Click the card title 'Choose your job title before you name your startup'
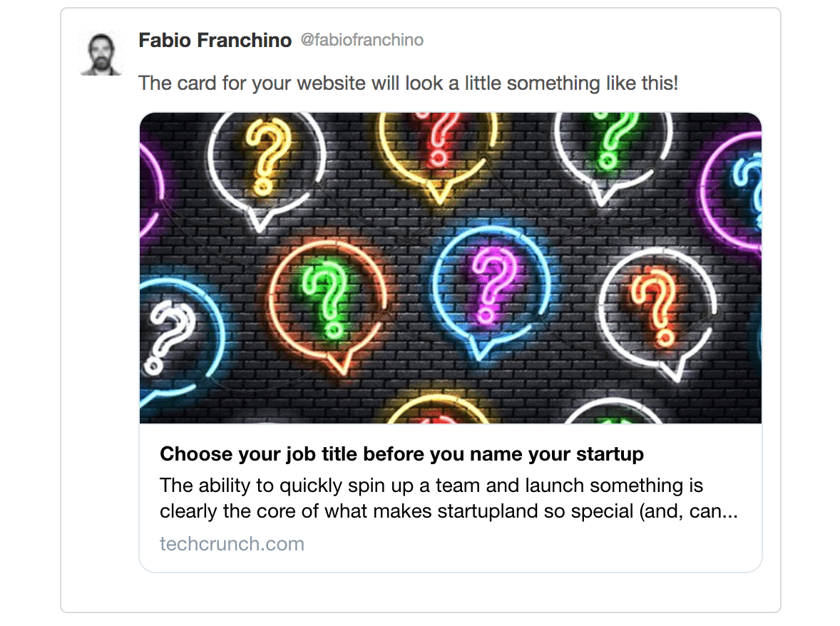This screenshot has width=840, height=626. (401, 453)
